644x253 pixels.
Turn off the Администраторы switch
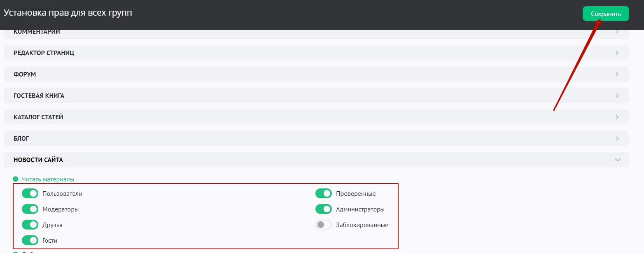tap(323, 209)
